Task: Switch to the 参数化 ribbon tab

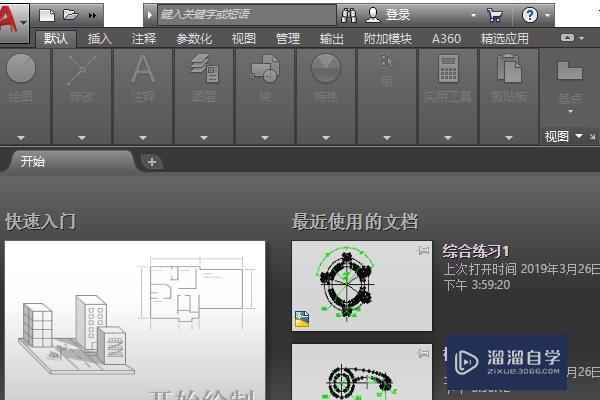Action: (x=194, y=39)
